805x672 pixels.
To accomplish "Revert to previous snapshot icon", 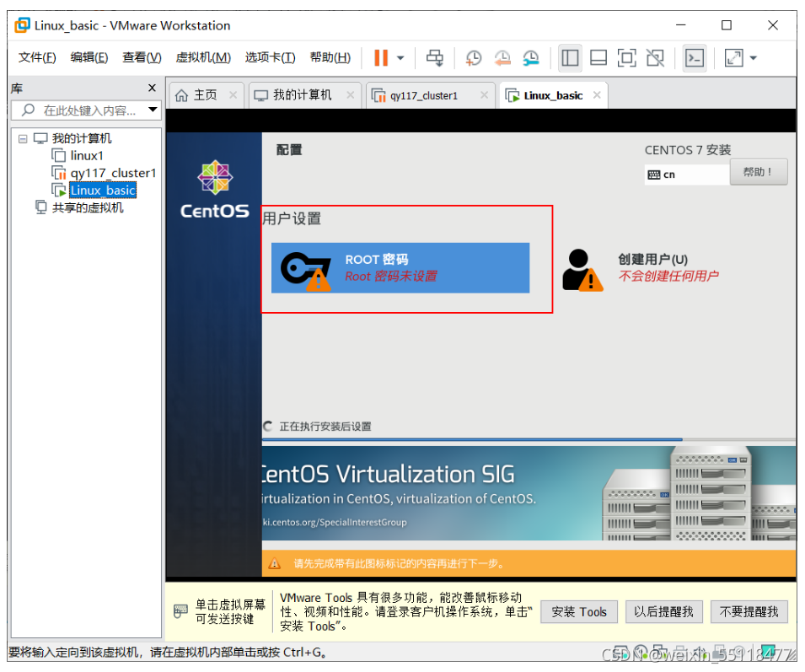I will pyautogui.click(x=502, y=57).
